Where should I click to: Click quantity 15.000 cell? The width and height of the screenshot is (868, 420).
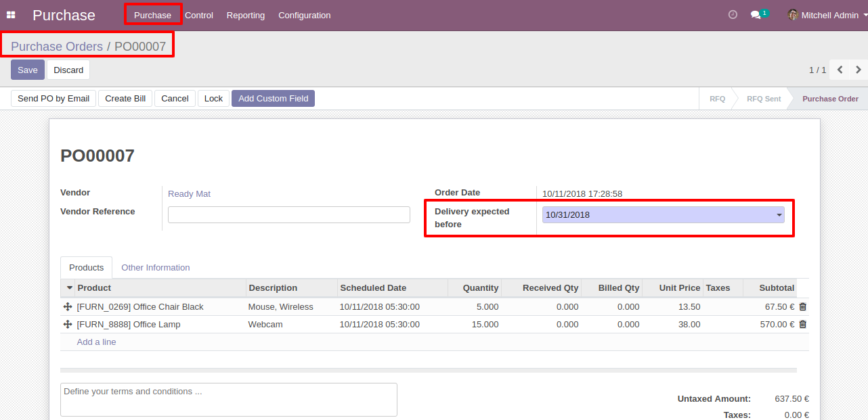[x=475, y=325]
